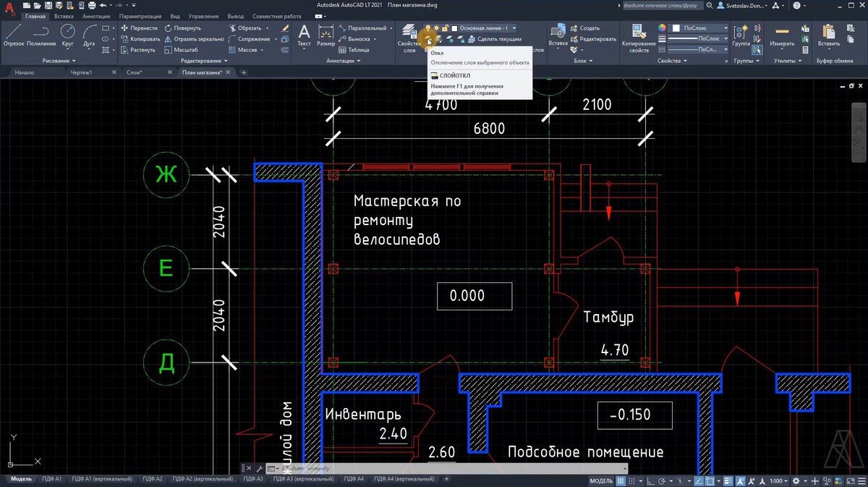
Task: Open the Вид ribbon tab
Action: (x=175, y=16)
